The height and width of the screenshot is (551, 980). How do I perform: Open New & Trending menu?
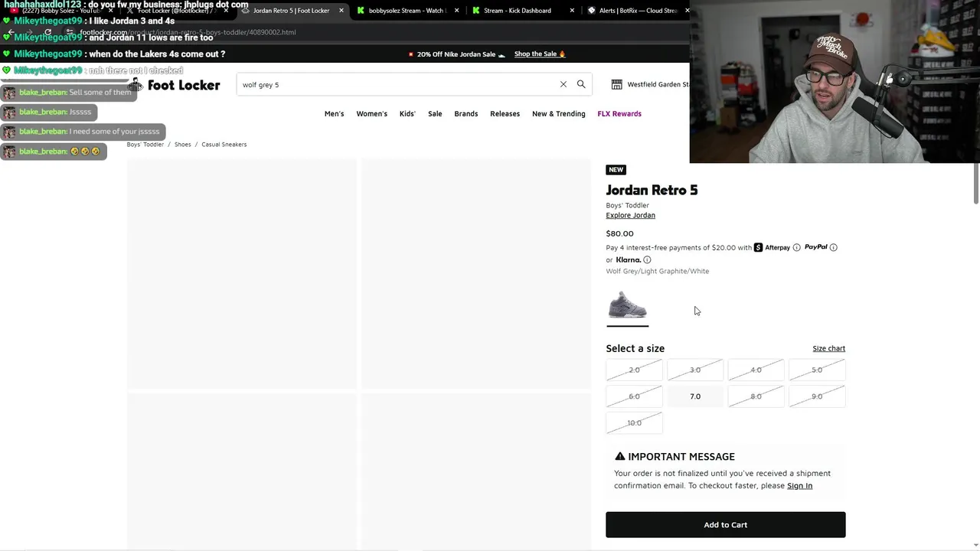pos(558,114)
